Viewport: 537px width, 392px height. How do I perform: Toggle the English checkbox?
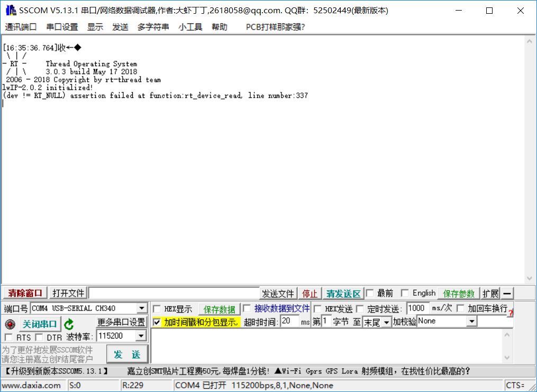point(405,294)
